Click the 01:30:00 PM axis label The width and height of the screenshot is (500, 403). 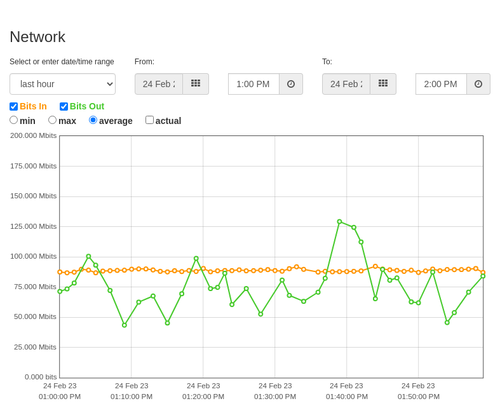(x=275, y=397)
